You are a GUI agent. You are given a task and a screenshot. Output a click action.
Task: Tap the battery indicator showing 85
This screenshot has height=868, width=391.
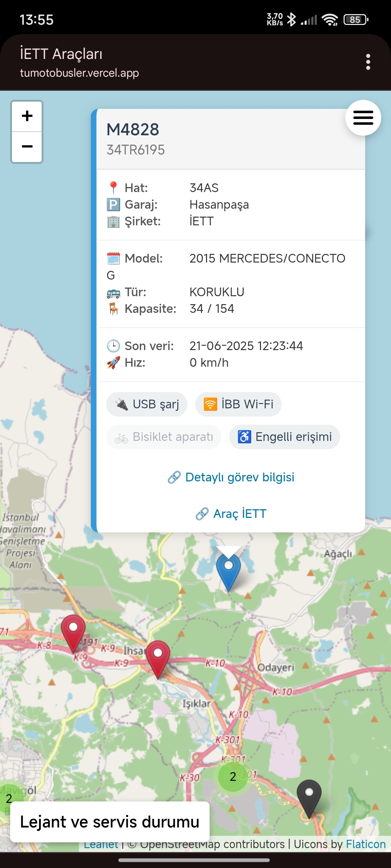[356, 20]
